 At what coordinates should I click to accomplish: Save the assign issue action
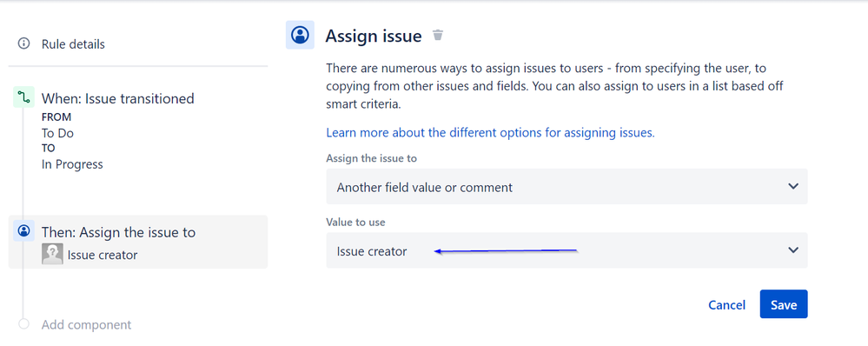(784, 304)
